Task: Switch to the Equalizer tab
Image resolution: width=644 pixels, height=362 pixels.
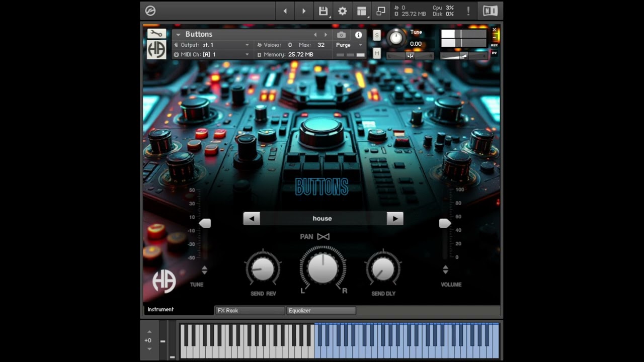Action: [321, 310]
